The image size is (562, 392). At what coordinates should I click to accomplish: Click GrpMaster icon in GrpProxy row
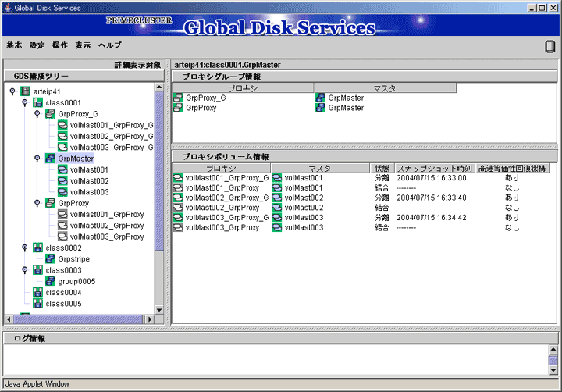tap(320, 108)
